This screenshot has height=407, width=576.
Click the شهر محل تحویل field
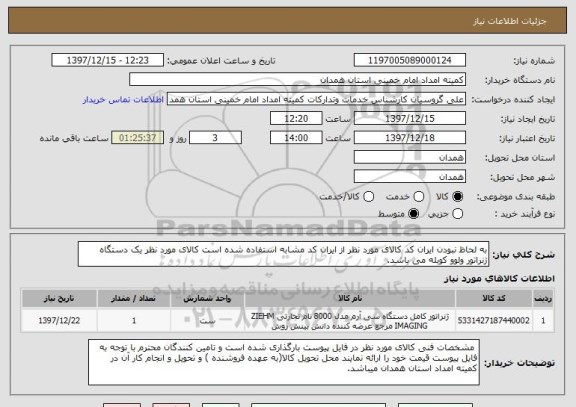[410, 177]
